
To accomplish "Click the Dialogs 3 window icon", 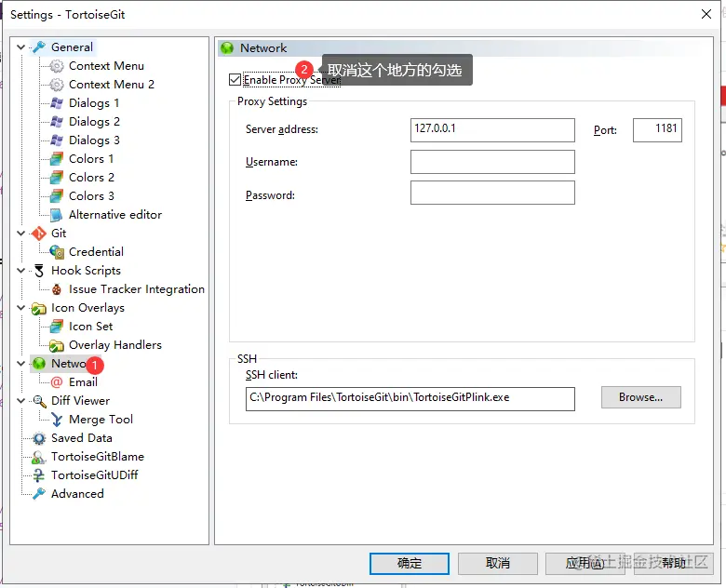I will pyautogui.click(x=57, y=140).
